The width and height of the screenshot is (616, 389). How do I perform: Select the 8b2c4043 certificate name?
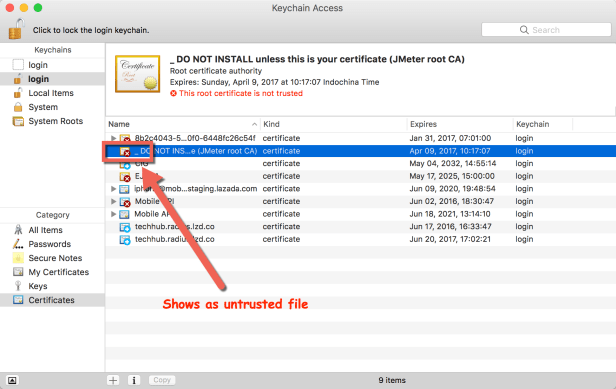tap(195, 138)
